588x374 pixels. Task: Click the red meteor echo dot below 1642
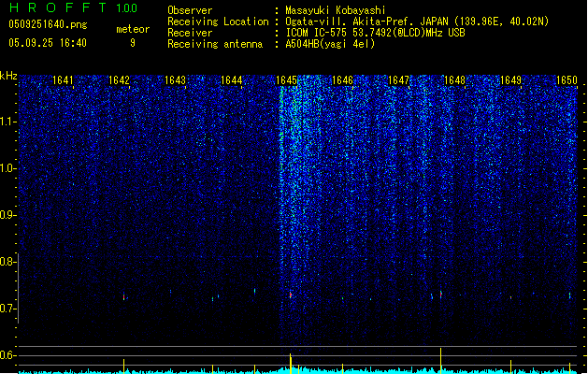(x=123, y=296)
